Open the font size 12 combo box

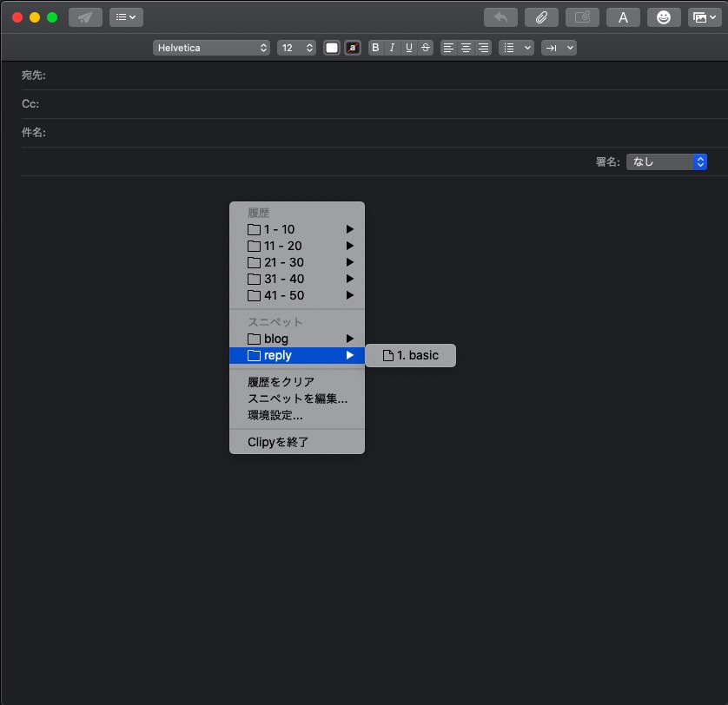[x=297, y=48]
